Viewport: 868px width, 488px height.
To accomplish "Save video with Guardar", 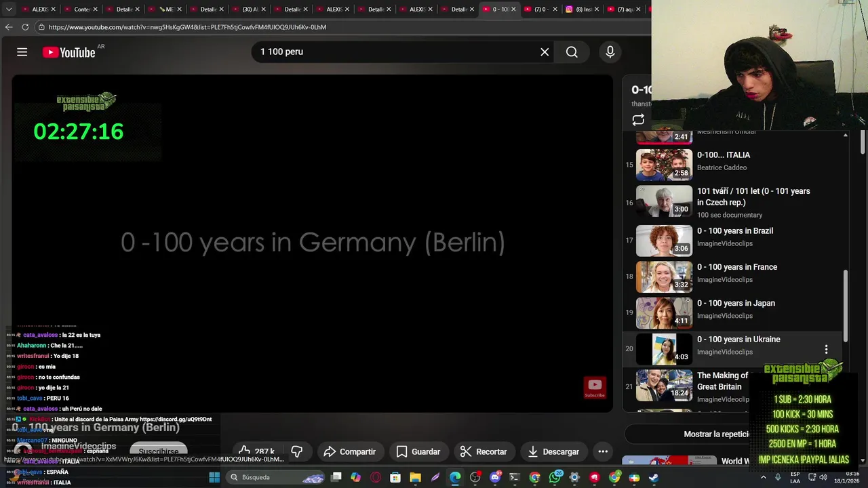I will [418, 451].
